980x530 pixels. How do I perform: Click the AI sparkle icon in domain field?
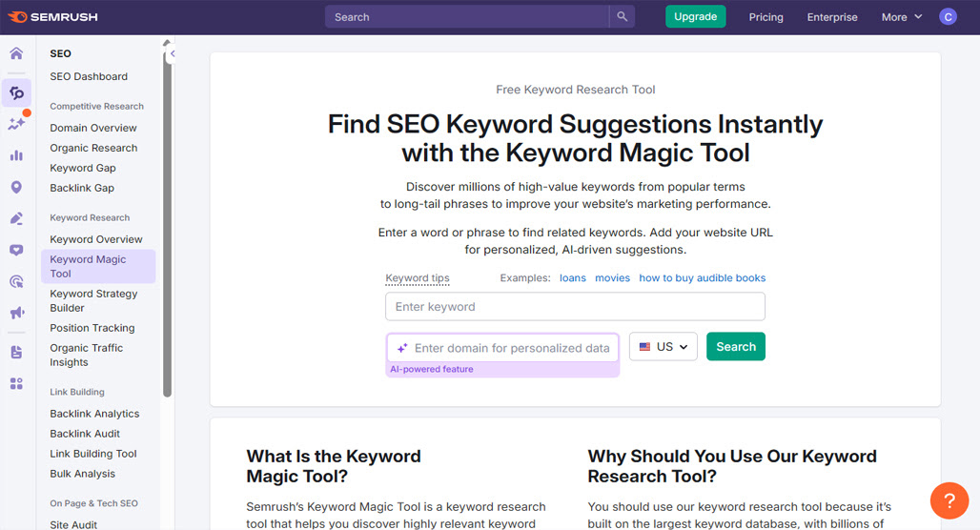[402, 348]
